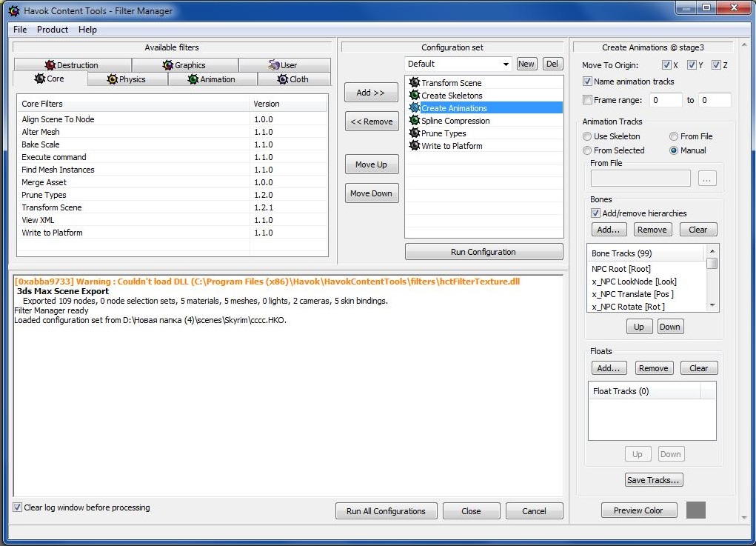The image size is (756, 546).
Task: Select the Execute command filter row
Action: [172, 157]
